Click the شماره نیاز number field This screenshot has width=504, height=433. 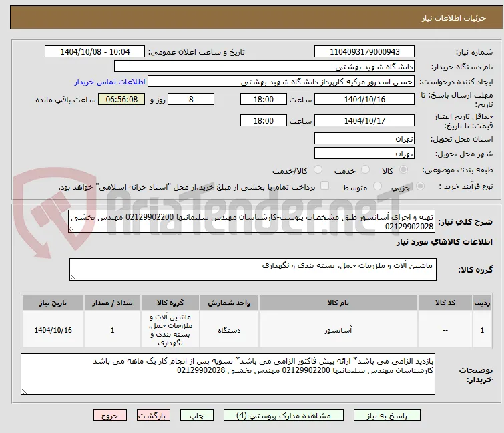tap(364, 52)
